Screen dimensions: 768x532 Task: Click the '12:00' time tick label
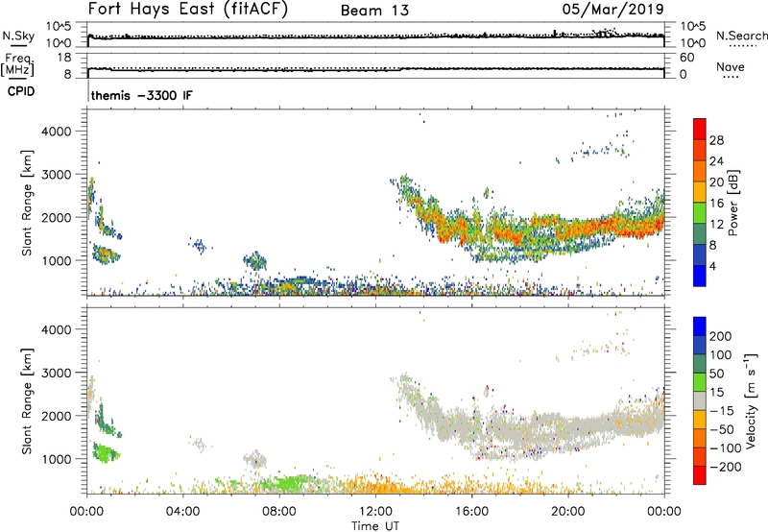[375, 512]
